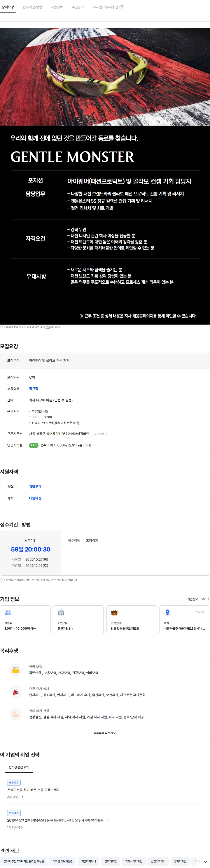The height and width of the screenshot is (868, 210).
Task: Click the external link icon beside 디자인 직무채용관
Action: (121, 7)
